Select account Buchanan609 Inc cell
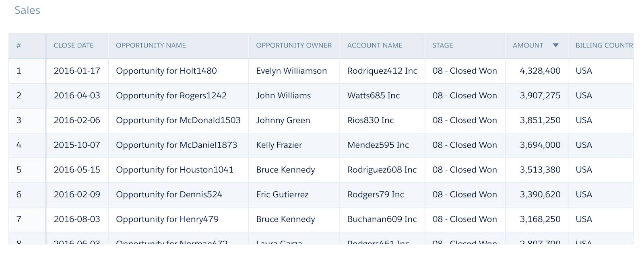This screenshot has height=257, width=644. [382, 220]
